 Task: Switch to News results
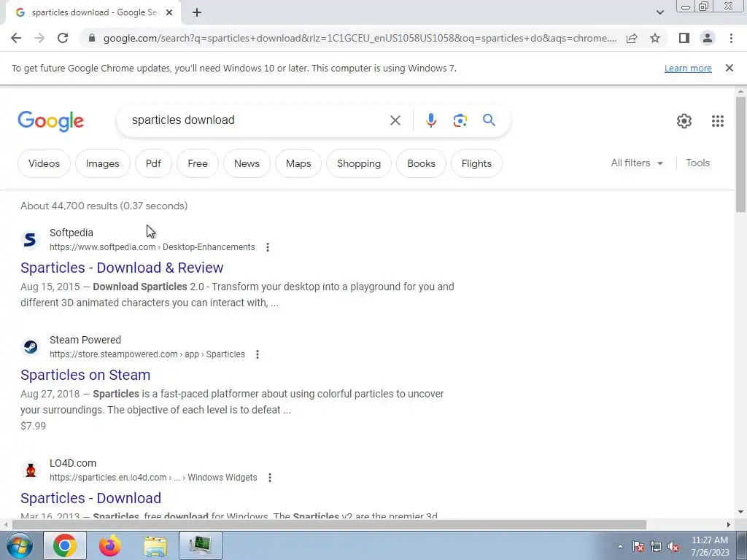click(x=247, y=163)
